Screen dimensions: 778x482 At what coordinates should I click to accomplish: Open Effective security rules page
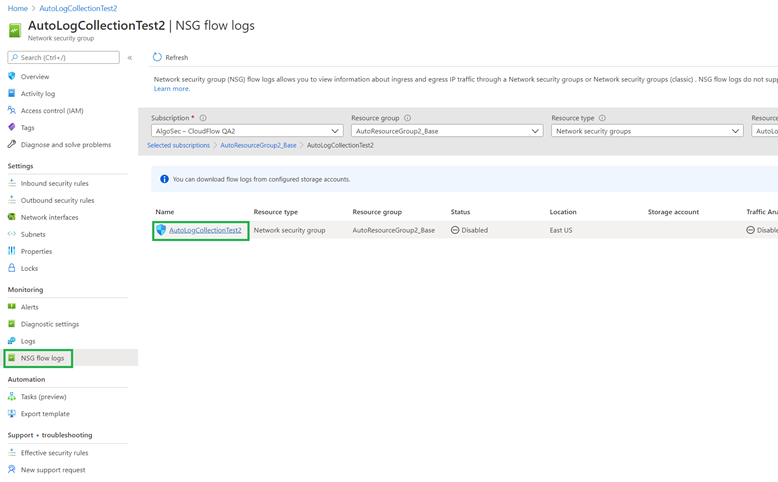pyautogui.click(x=55, y=453)
